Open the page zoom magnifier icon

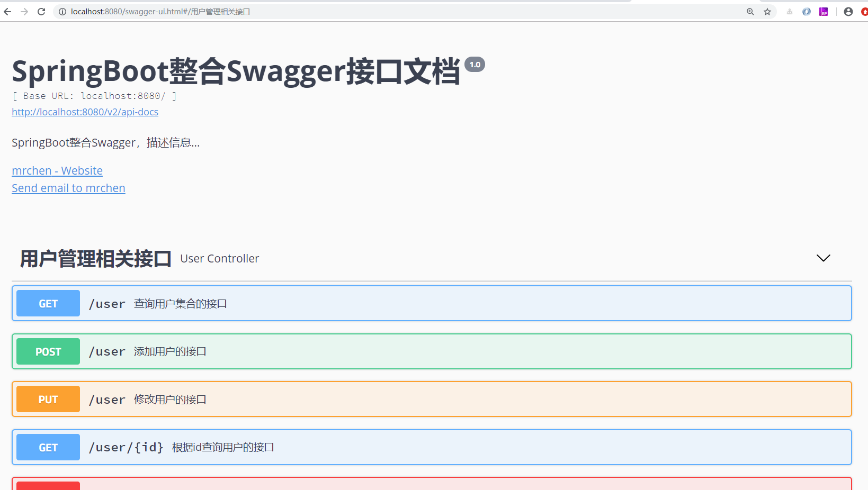[x=750, y=12]
